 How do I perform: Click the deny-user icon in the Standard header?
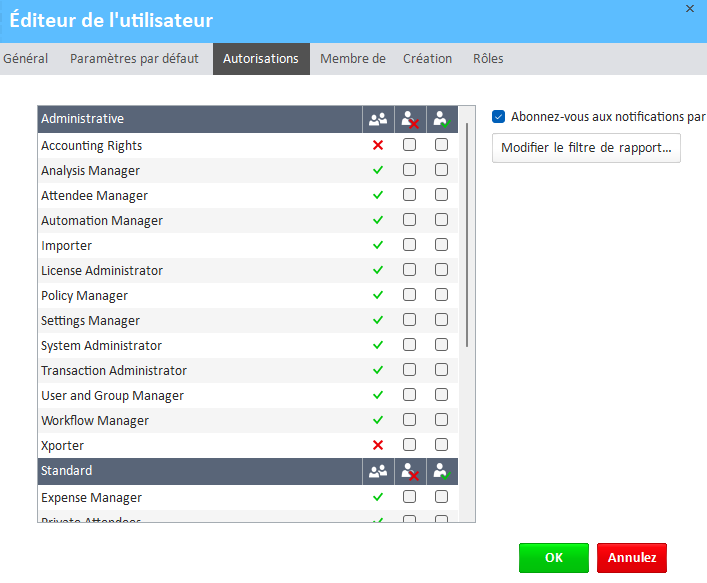(x=409, y=471)
